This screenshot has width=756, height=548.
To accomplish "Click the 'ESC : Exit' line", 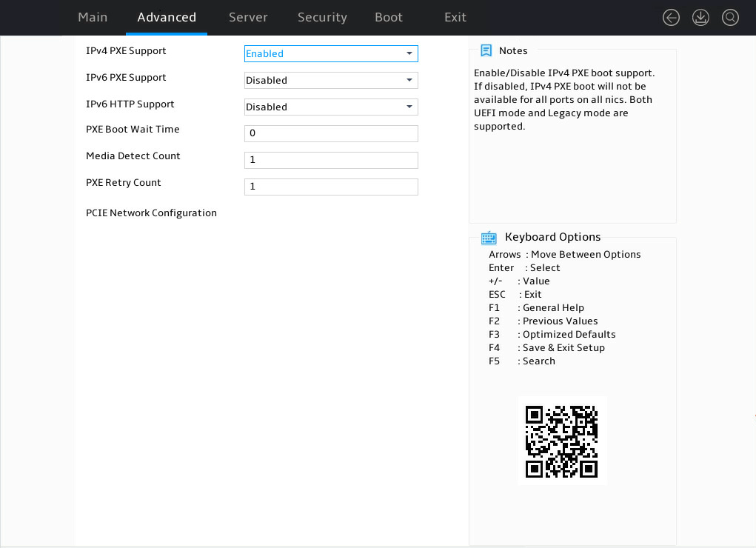I will point(515,295).
